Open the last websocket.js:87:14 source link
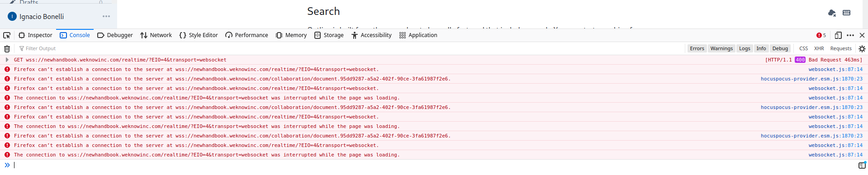The width and height of the screenshot is (868, 175). pyautogui.click(x=835, y=155)
